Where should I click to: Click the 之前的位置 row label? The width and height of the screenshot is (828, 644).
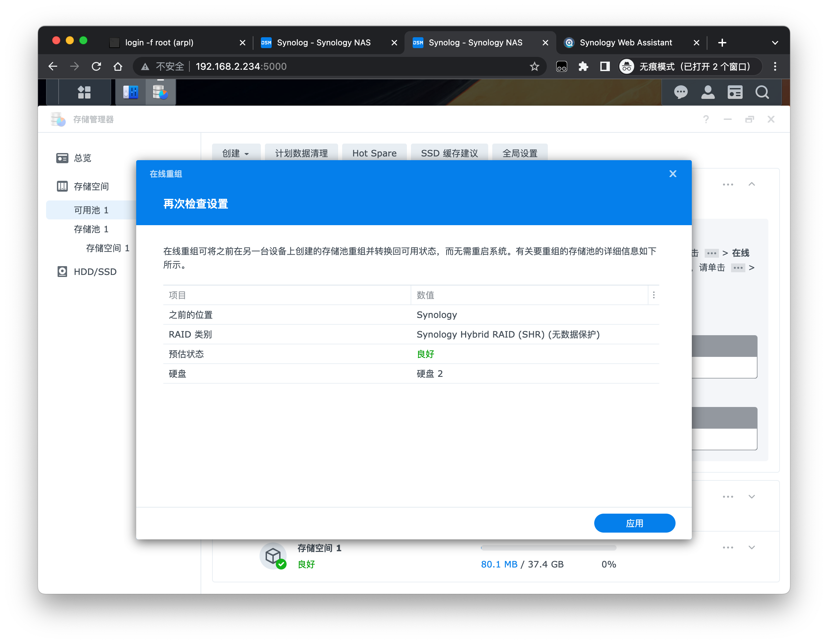click(x=190, y=315)
